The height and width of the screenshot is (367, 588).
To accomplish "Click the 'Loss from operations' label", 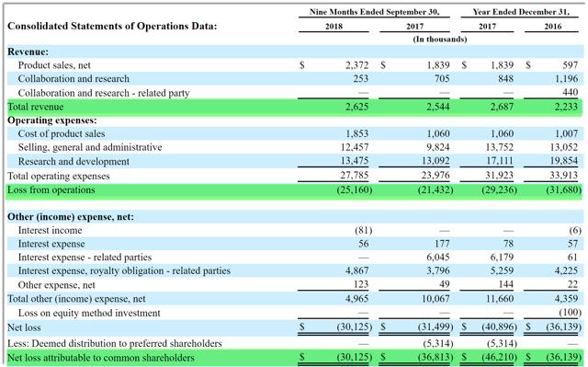I will pos(51,190).
